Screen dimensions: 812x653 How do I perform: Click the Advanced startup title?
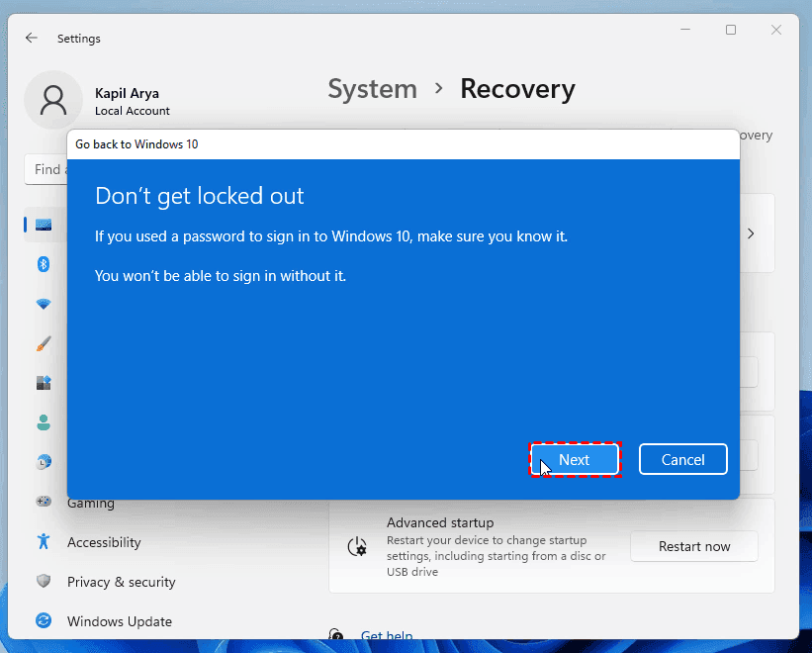click(x=440, y=522)
